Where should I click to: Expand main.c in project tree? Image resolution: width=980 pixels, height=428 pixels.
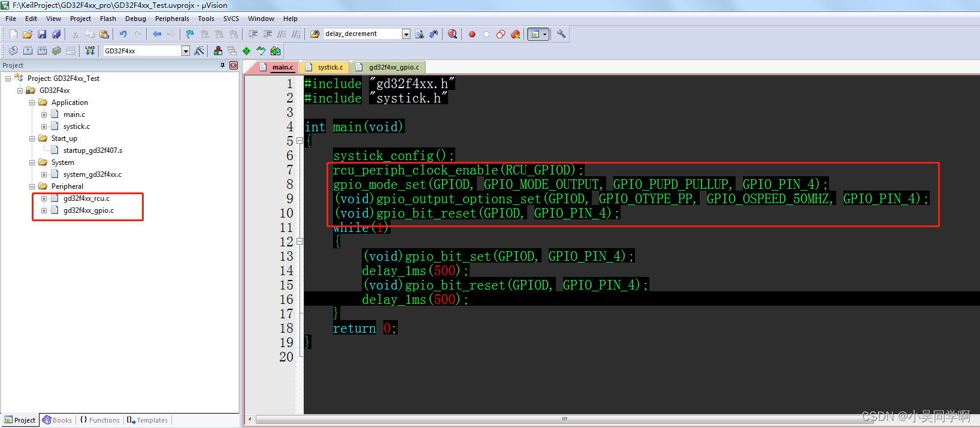44,114
